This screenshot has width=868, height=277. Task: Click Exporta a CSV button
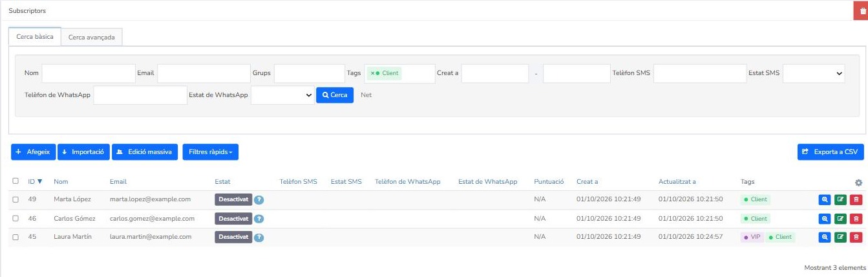pos(831,152)
